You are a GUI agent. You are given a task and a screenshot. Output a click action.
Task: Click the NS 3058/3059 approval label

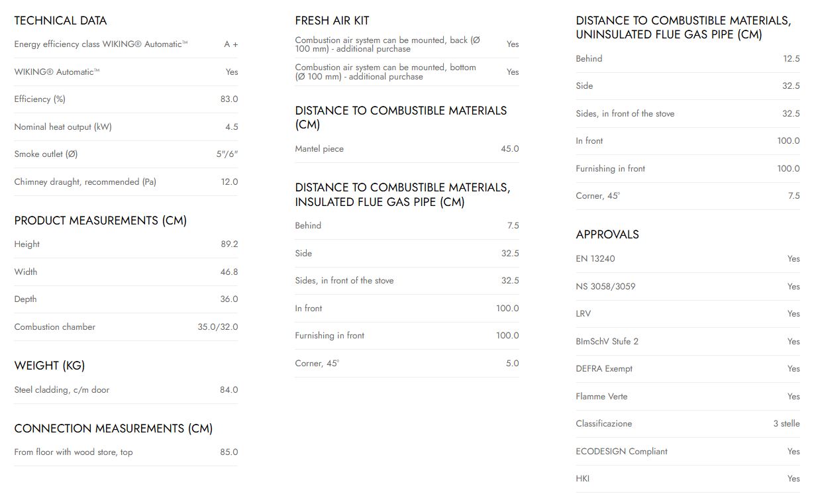coord(605,287)
